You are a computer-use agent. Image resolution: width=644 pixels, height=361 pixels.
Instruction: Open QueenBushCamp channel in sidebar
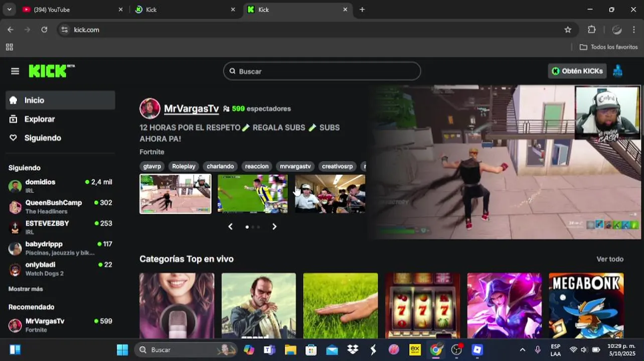pyautogui.click(x=60, y=207)
